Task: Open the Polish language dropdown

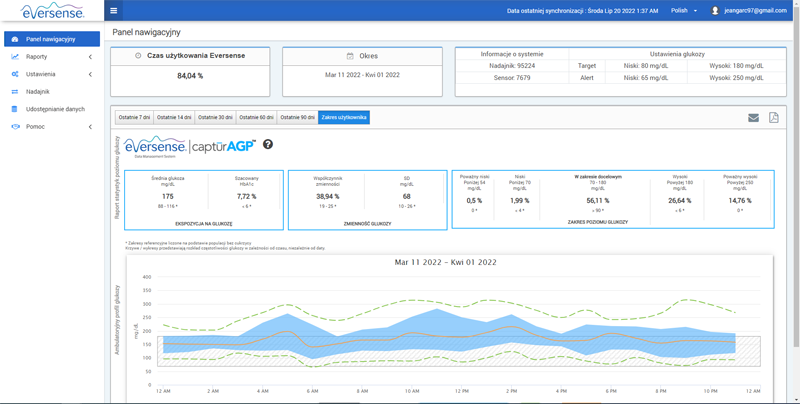Action: click(684, 10)
